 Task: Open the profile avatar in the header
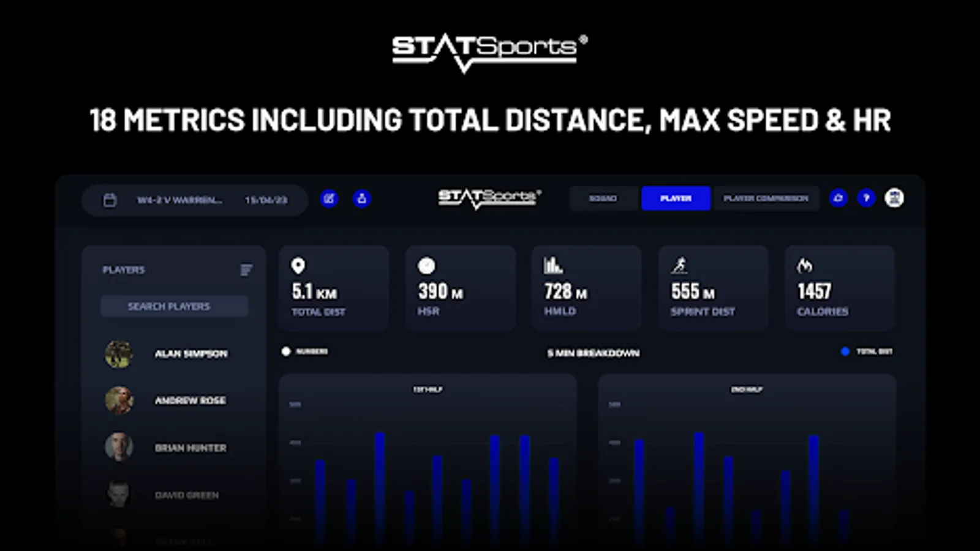[x=894, y=198]
